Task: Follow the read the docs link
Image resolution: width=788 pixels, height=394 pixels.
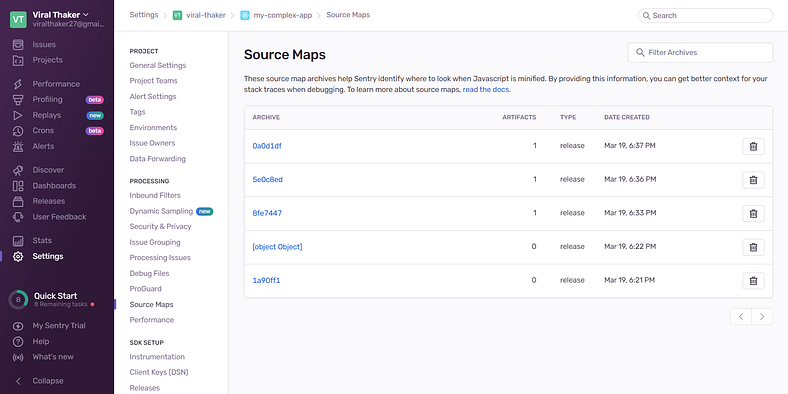Action: (x=486, y=90)
